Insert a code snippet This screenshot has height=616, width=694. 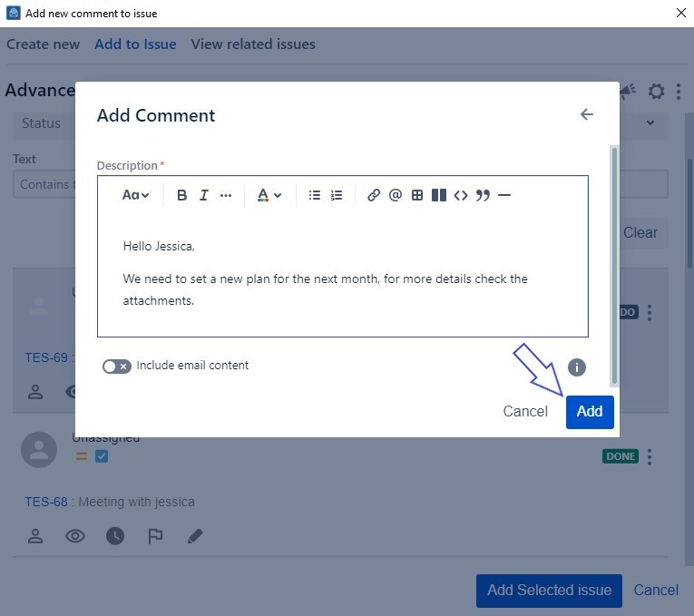tap(461, 195)
